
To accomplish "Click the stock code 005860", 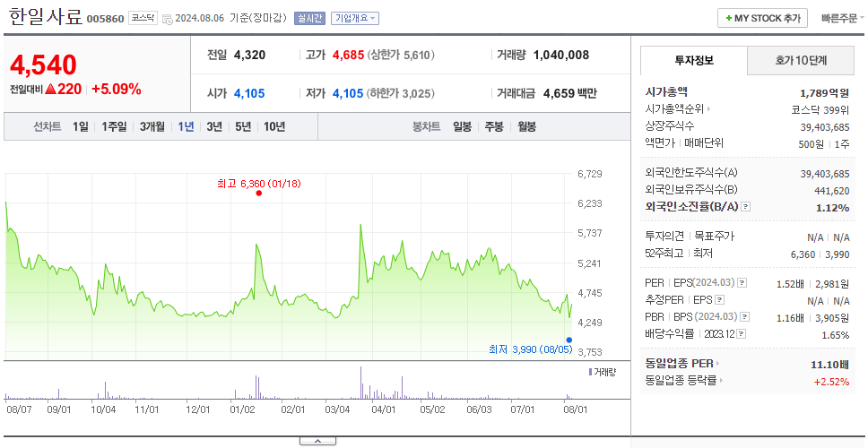I will (105, 20).
